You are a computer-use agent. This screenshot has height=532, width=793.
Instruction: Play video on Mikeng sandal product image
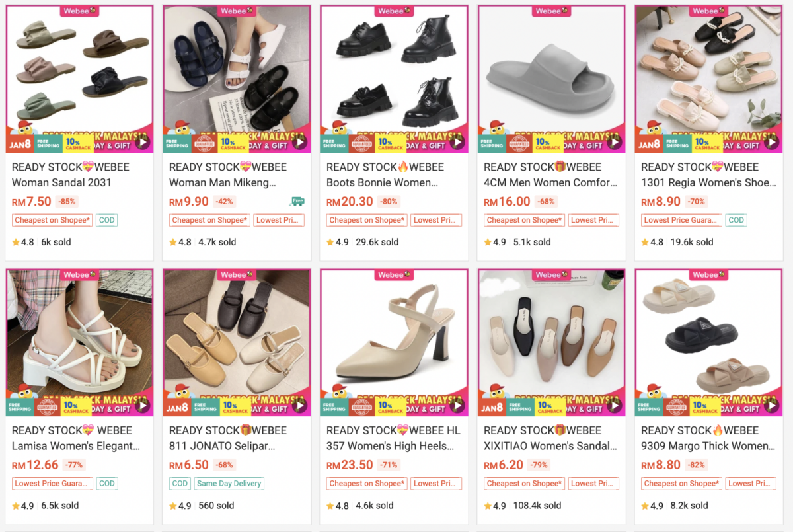(299, 142)
